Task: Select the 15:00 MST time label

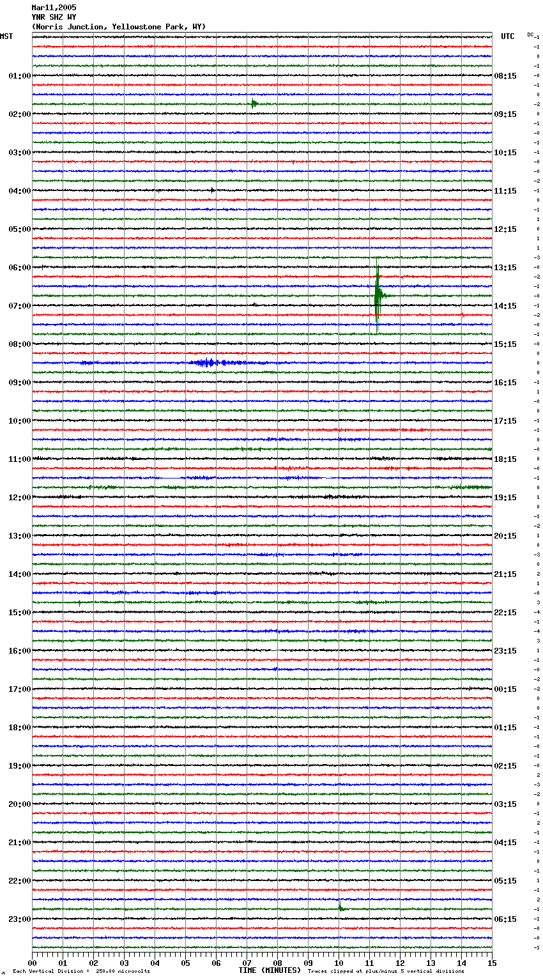Action: tap(19, 613)
